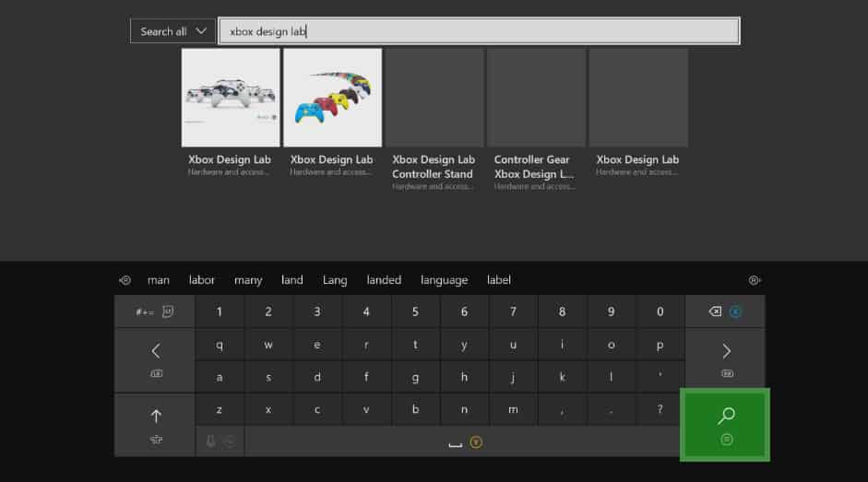Tap the letter f key
This screenshot has height=482, width=868.
pos(366,378)
